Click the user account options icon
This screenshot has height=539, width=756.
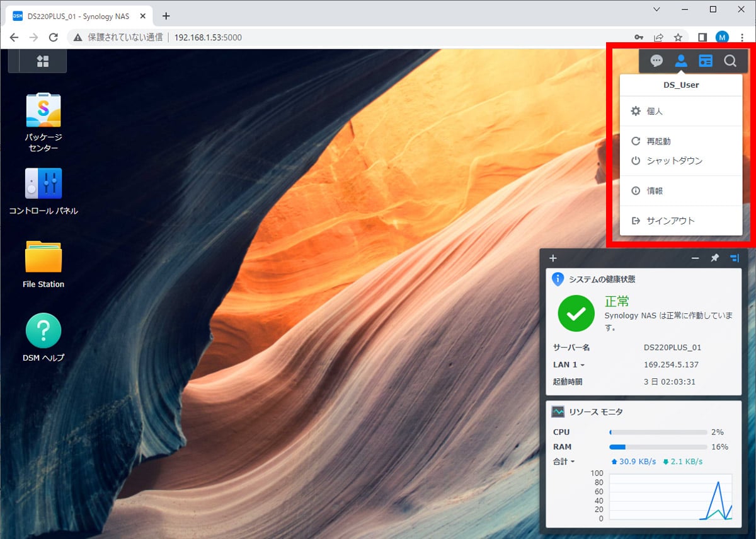[x=681, y=61]
